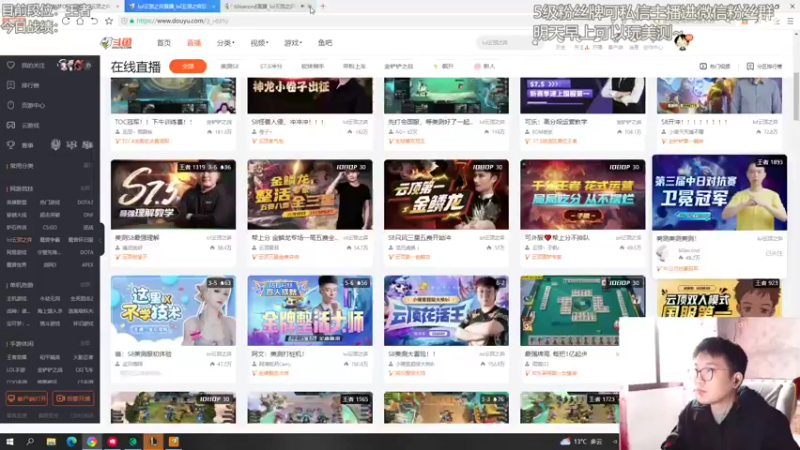
Task: Select the orange 全部 filter pill
Action: click(188, 66)
